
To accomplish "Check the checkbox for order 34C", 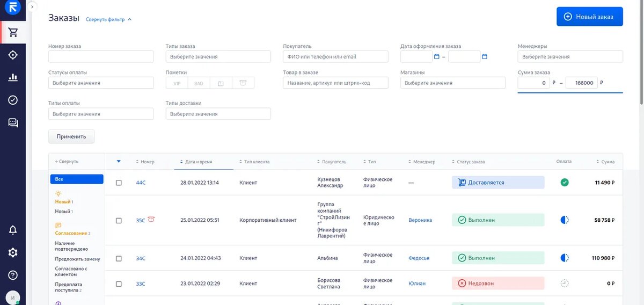I will pyautogui.click(x=119, y=258).
